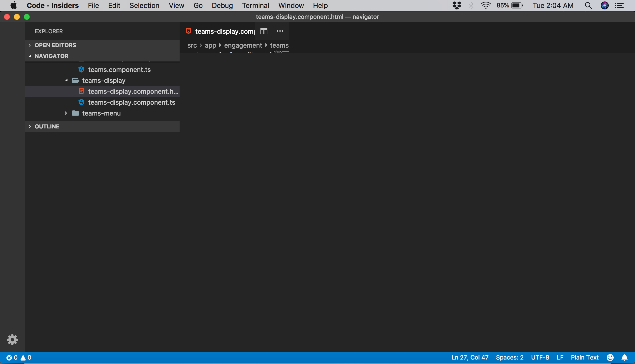
Task: Open the Tweet feedback smiley icon
Action: tap(610, 357)
